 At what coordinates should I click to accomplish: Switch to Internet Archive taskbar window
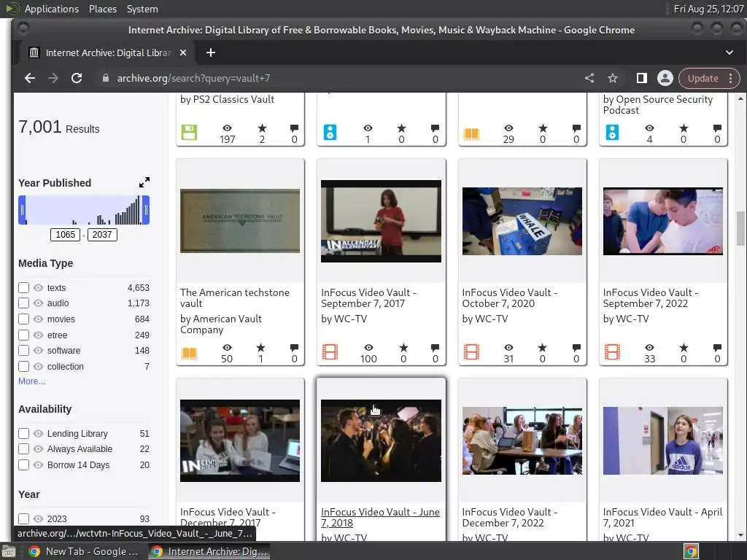208,551
